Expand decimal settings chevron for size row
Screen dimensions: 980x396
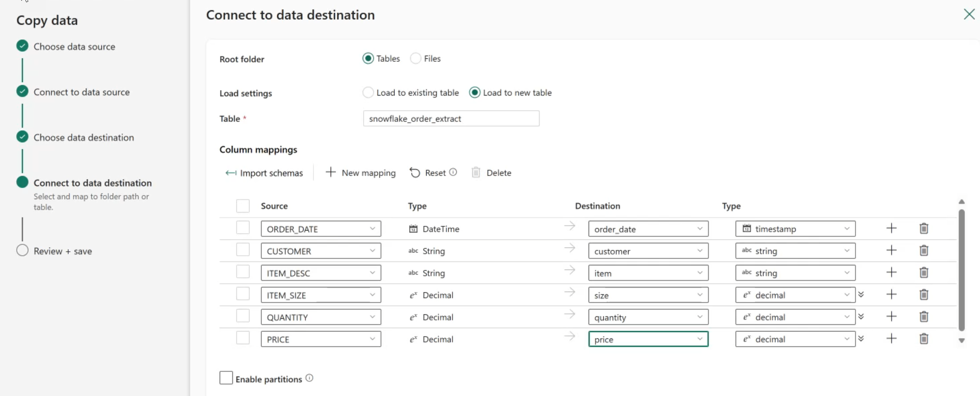click(861, 295)
